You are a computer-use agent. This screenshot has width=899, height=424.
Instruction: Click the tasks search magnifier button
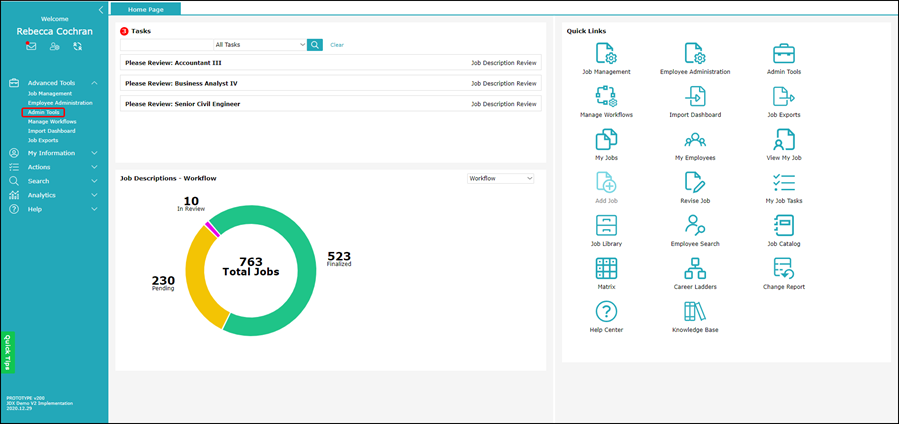(x=315, y=45)
